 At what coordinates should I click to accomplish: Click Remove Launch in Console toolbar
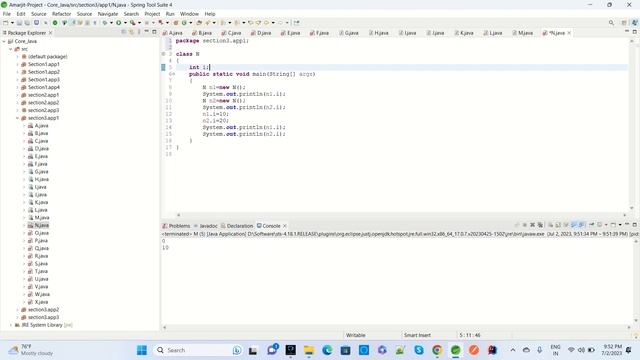[x=532, y=225]
